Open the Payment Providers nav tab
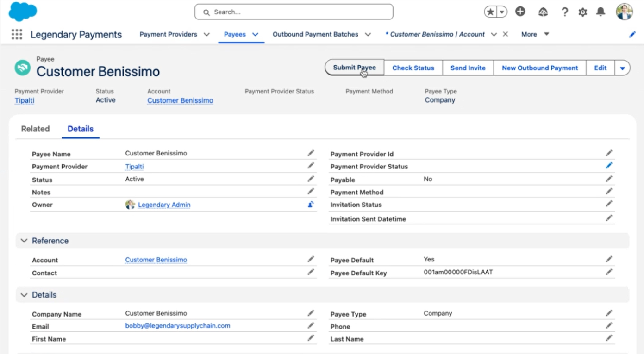 (168, 34)
